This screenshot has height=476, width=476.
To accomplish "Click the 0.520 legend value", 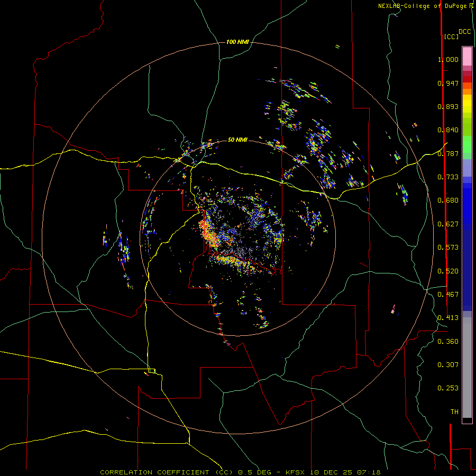I will coord(448,271).
